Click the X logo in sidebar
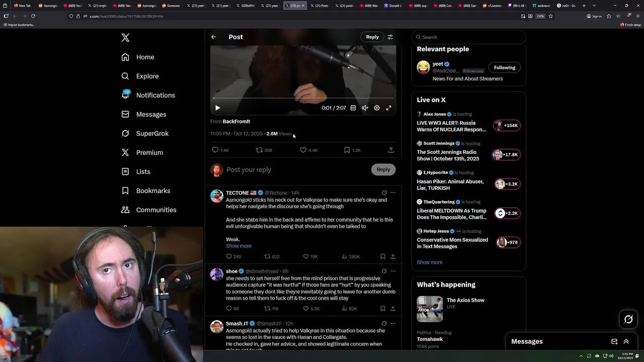Image resolution: width=644 pixels, height=362 pixels. click(125, 38)
